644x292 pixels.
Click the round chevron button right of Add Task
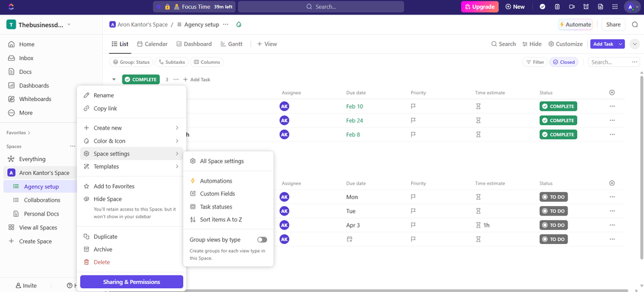tap(635, 44)
